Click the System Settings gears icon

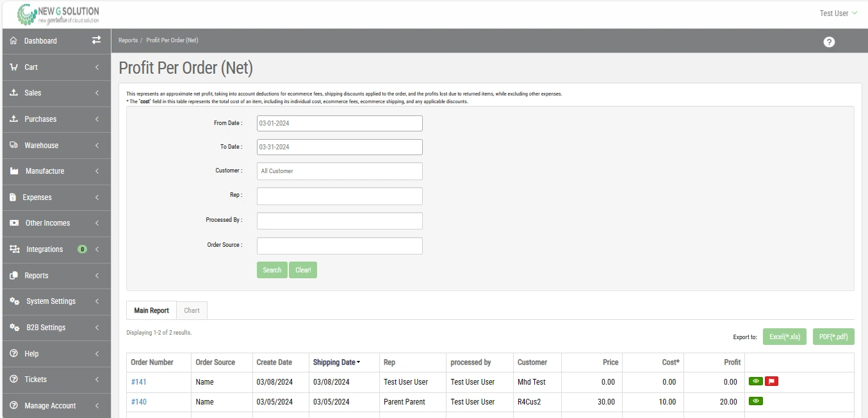[x=15, y=301]
